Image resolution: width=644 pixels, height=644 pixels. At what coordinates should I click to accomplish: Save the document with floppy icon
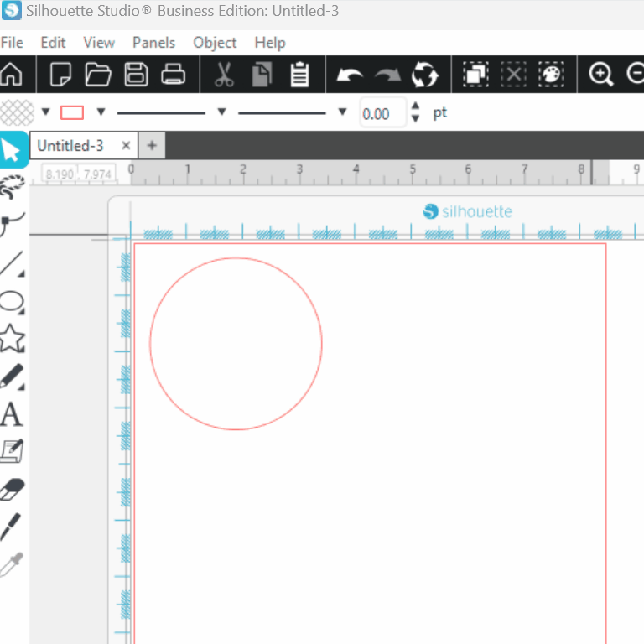(136, 75)
